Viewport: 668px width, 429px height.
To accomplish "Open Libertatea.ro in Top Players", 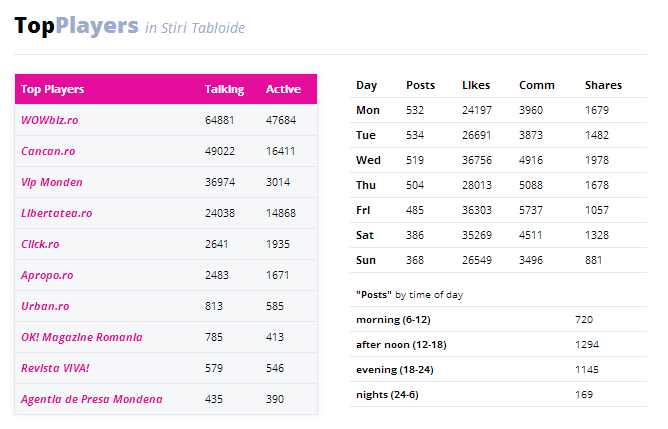I will (x=57, y=213).
